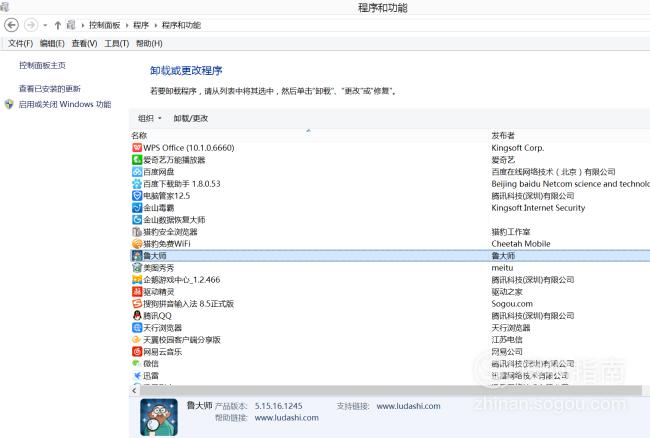Click the 猎豹安全浏览器 icon
The image size is (650, 438).
pos(137,232)
